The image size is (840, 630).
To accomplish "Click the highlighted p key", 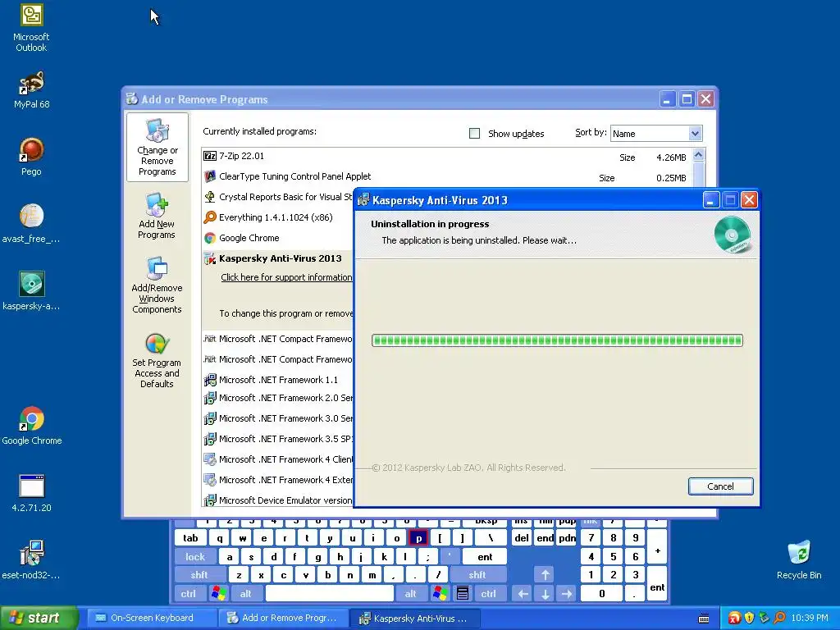I will tap(418, 538).
